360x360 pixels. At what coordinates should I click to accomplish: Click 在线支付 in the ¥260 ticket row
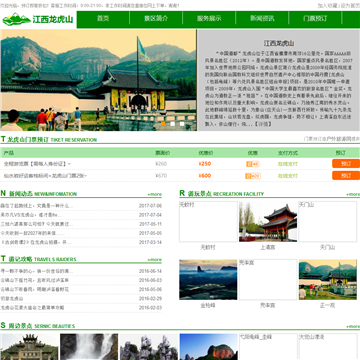[x=288, y=164]
